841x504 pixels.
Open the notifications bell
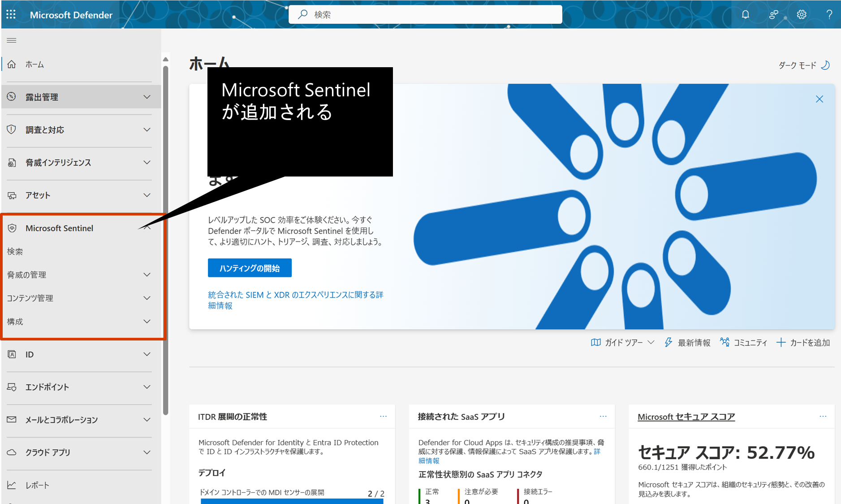745,14
